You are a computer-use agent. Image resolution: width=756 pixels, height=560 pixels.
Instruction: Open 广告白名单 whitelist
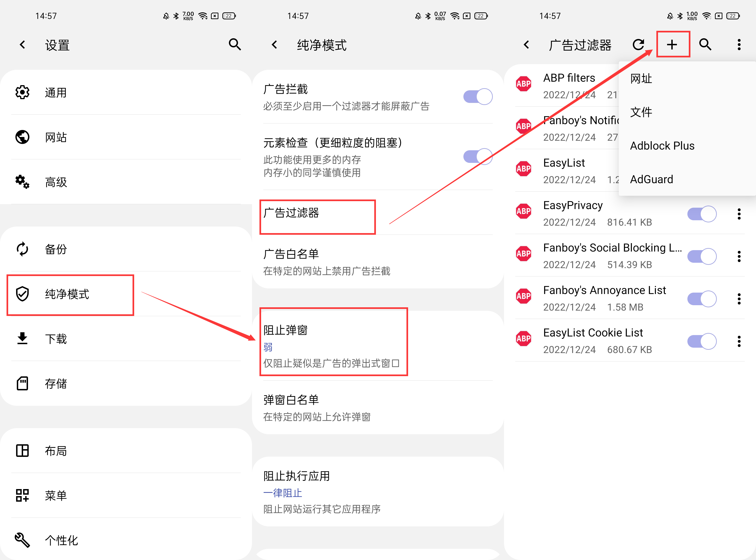coord(378,262)
